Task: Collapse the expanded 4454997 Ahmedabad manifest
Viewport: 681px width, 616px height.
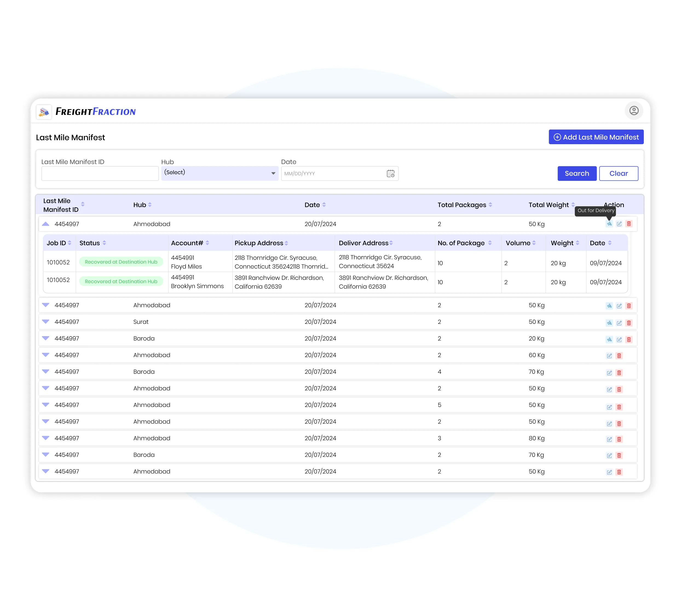Action: [x=46, y=223]
